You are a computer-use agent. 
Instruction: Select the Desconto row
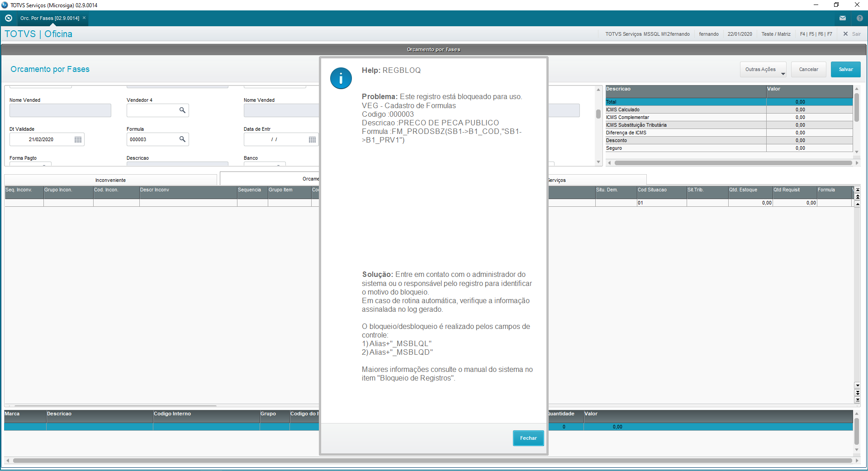click(729, 140)
